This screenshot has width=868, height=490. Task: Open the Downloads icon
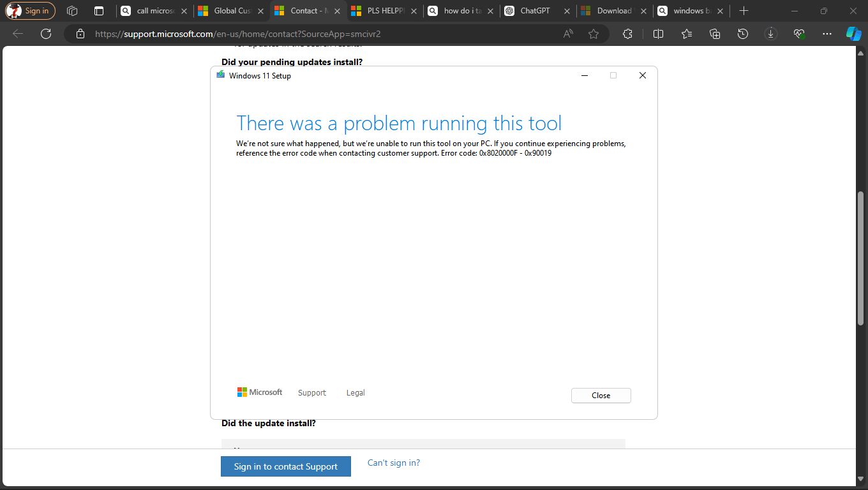tap(771, 34)
